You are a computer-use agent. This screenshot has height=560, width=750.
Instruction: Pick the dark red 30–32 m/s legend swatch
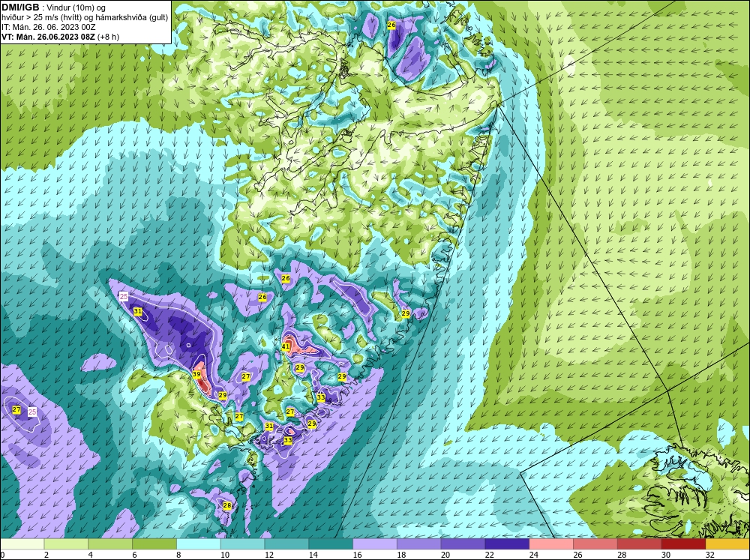click(683, 544)
